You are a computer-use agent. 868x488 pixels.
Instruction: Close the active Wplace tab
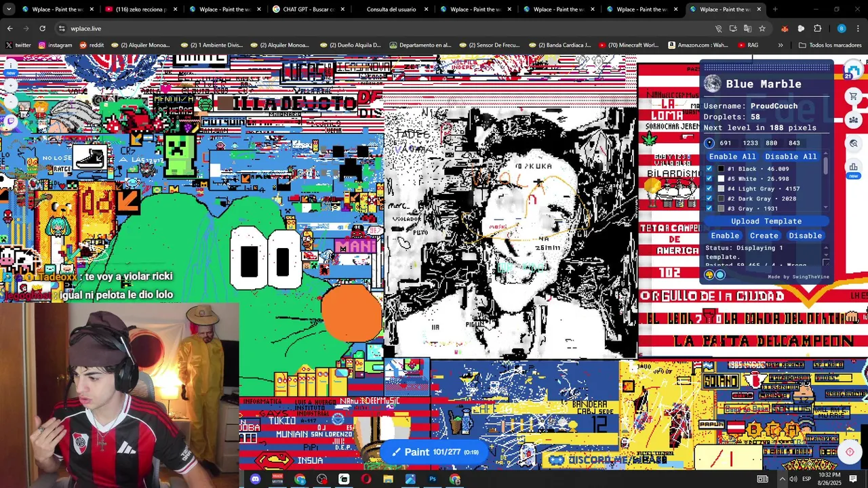click(759, 9)
